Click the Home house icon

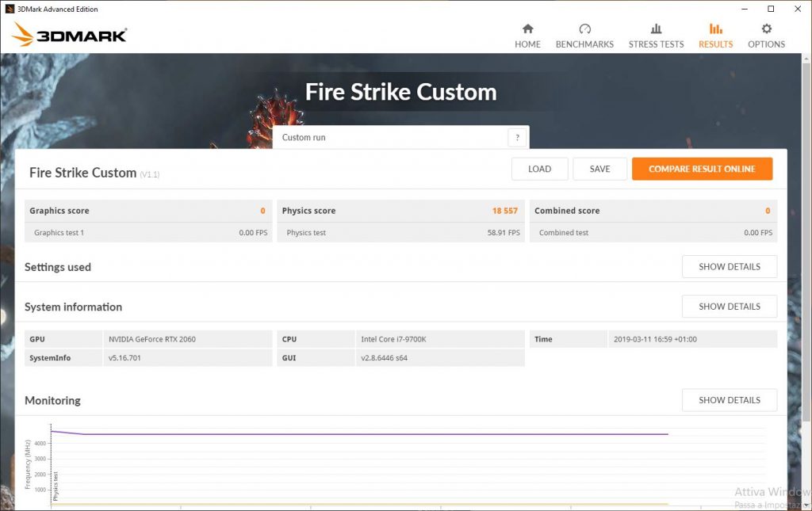coord(527,29)
